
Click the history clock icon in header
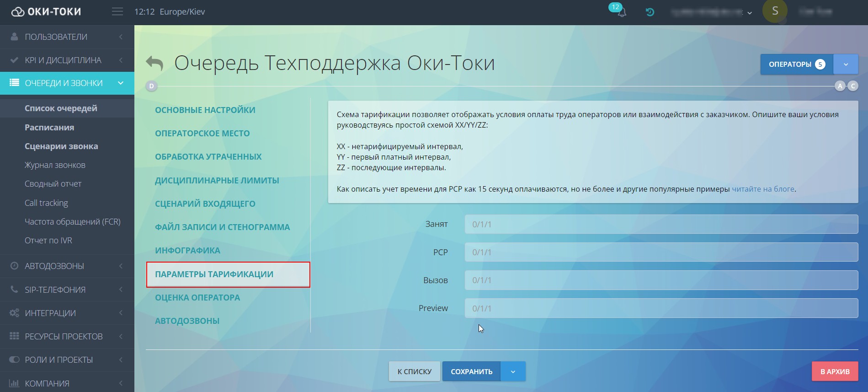coord(650,12)
